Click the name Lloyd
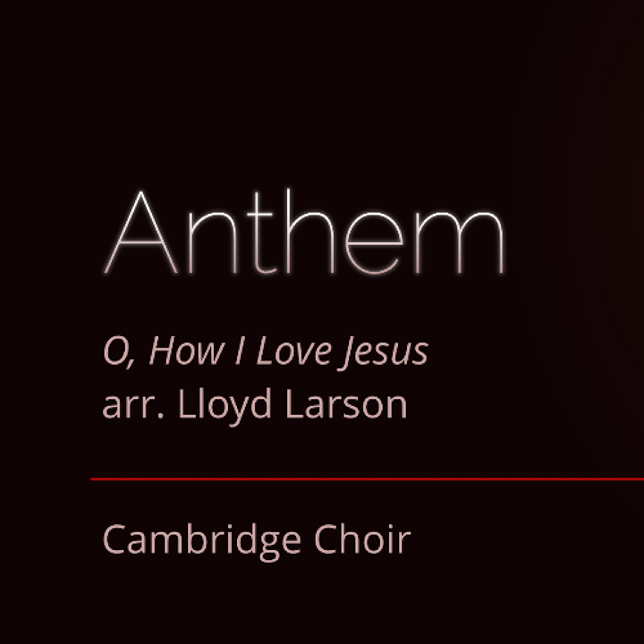Image resolution: width=644 pixels, height=644 pixels. [225, 407]
